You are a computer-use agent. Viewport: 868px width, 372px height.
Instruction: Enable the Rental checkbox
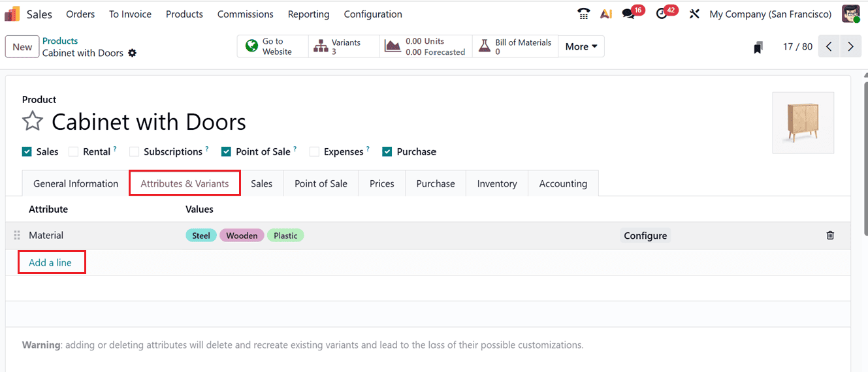coord(74,151)
